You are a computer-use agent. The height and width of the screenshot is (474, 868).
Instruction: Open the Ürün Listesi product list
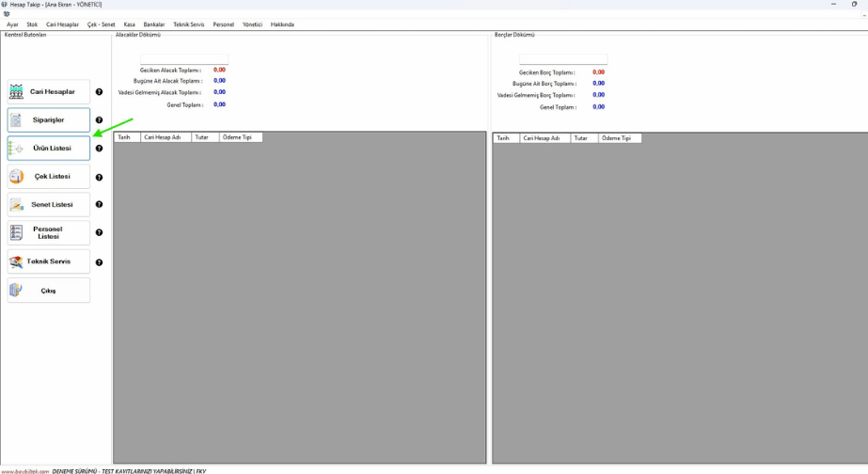click(49, 149)
